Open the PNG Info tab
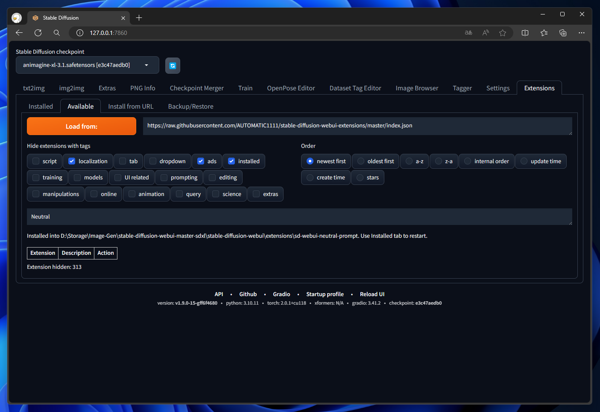600x412 pixels. [142, 88]
